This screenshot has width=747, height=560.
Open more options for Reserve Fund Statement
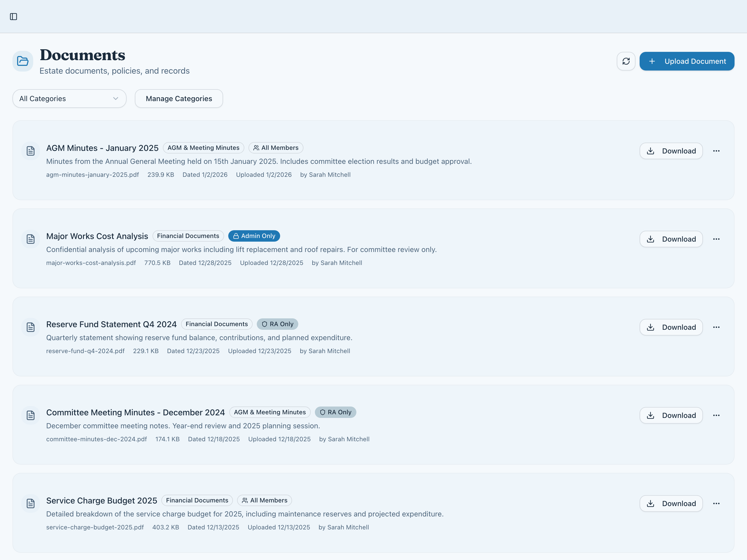click(x=716, y=327)
